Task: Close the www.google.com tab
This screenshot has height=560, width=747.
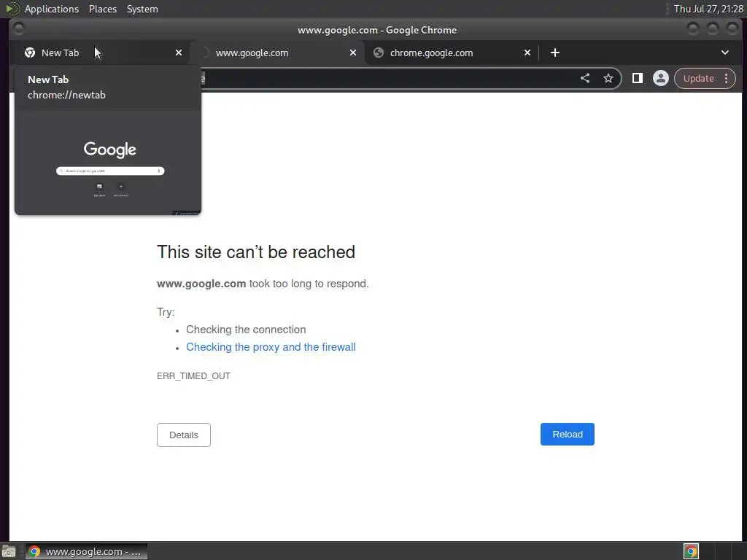Action: (353, 52)
